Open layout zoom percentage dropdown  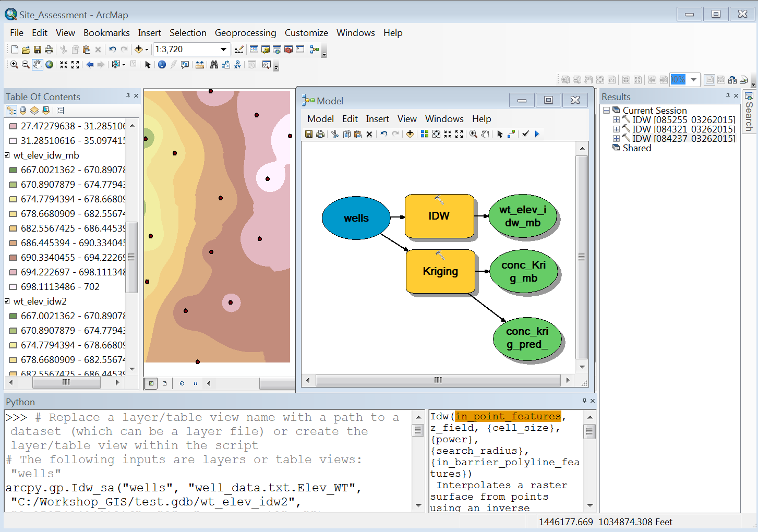pyautogui.click(x=693, y=80)
